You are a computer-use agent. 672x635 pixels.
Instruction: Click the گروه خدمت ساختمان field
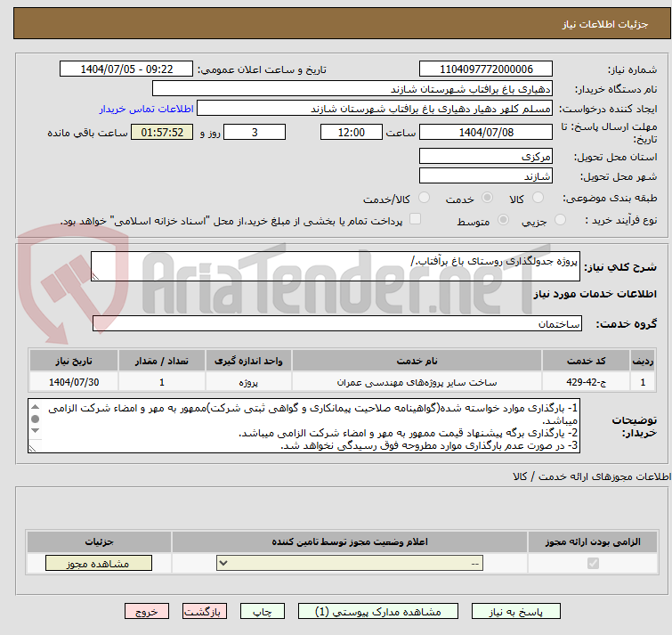(x=336, y=324)
